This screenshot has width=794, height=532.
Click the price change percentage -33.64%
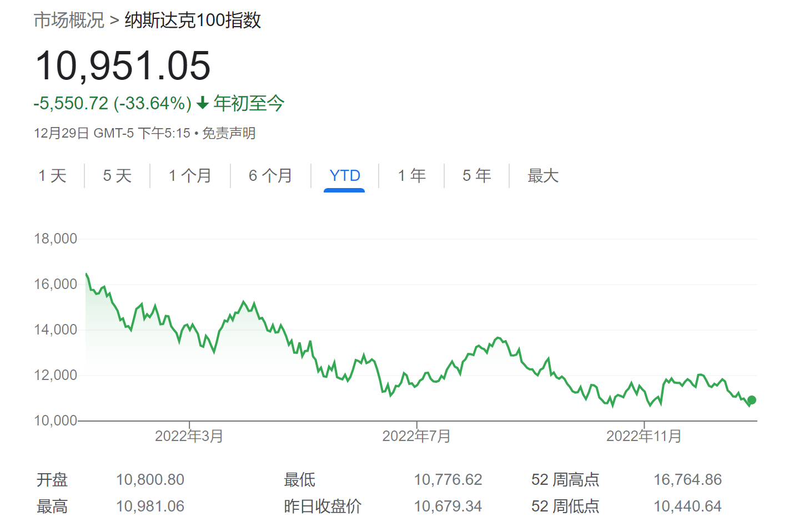[x=151, y=103]
